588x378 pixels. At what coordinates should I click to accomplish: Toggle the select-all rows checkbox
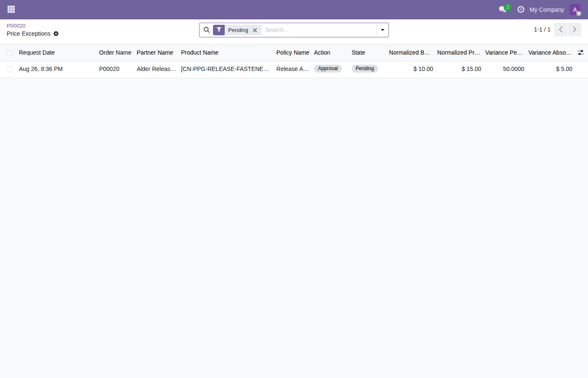[10, 53]
